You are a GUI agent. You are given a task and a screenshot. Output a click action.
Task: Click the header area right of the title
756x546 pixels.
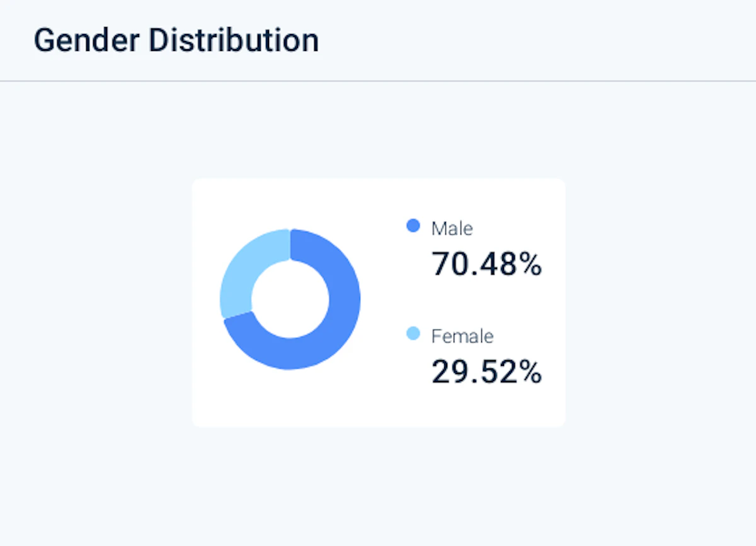535,41
